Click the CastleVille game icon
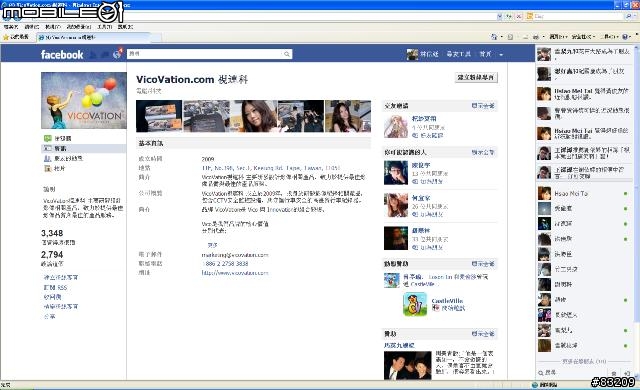Image resolution: width=640 pixels, height=390 pixels. (415, 304)
